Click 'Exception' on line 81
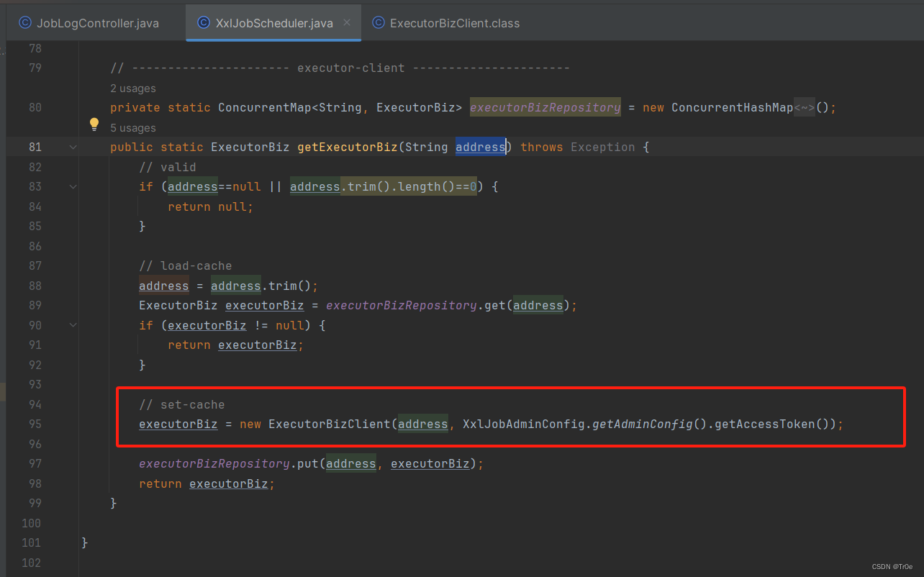 [x=602, y=147]
